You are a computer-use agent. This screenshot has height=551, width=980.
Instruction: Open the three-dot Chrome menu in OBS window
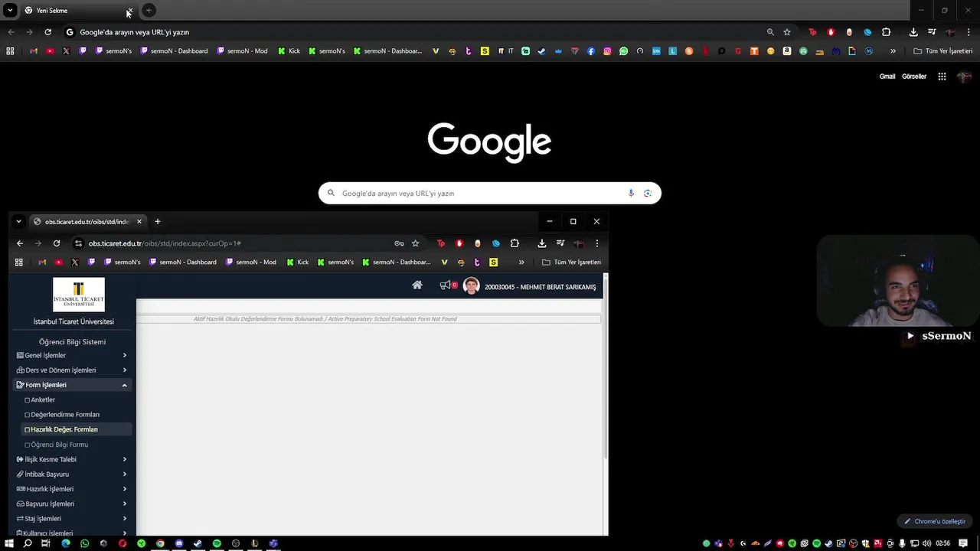pyautogui.click(x=597, y=243)
